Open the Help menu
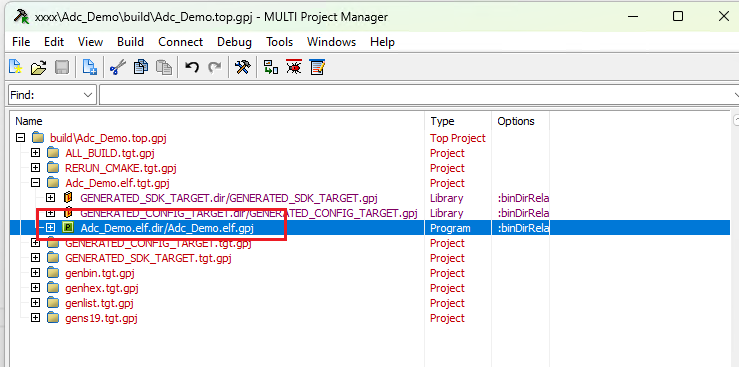Viewport: 739px width, 367px height. coord(382,42)
